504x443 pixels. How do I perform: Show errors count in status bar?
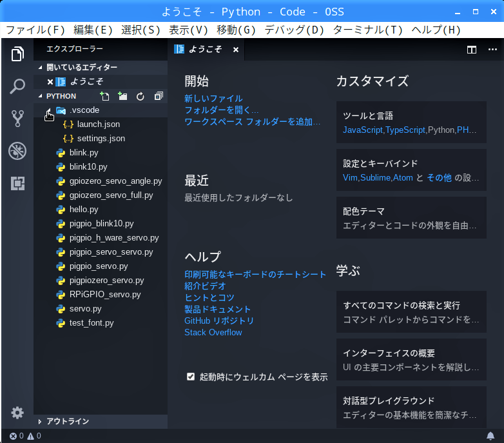click(16, 436)
